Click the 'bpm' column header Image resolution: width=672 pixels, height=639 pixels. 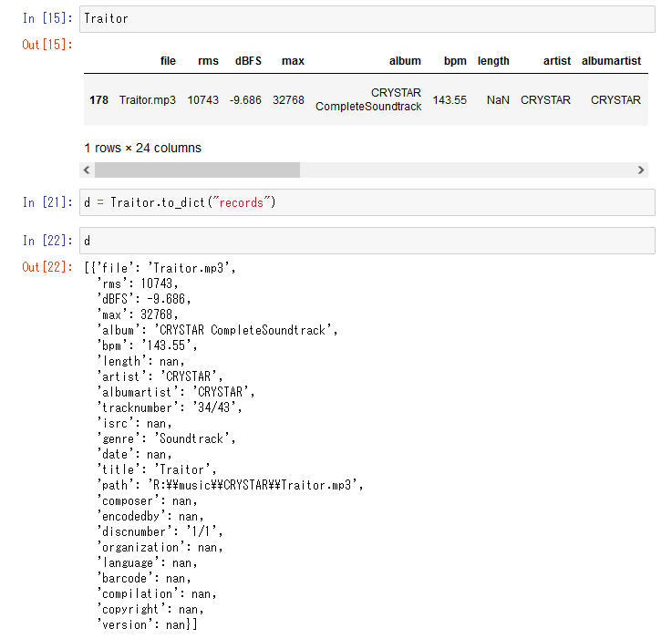(x=455, y=61)
